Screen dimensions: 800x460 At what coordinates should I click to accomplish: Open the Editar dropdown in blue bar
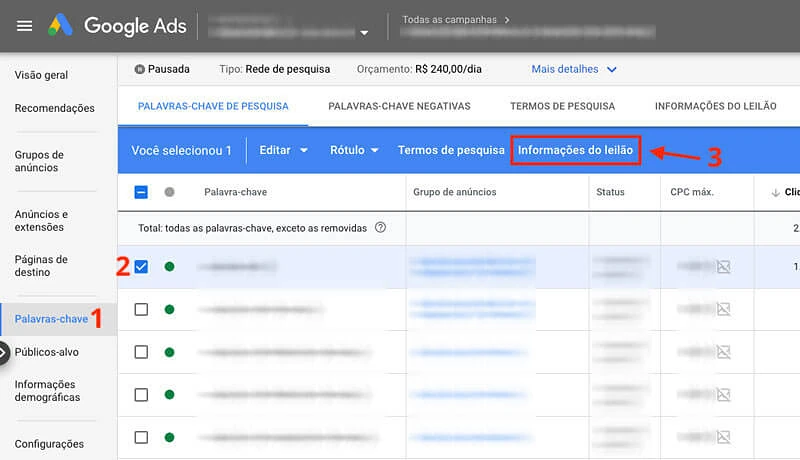click(283, 150)
